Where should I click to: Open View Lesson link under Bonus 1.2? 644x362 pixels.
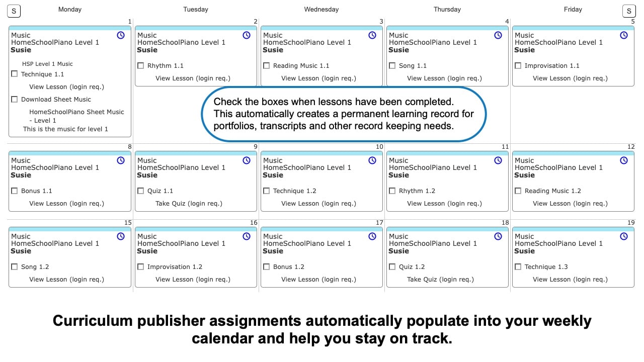pos(318,279)
